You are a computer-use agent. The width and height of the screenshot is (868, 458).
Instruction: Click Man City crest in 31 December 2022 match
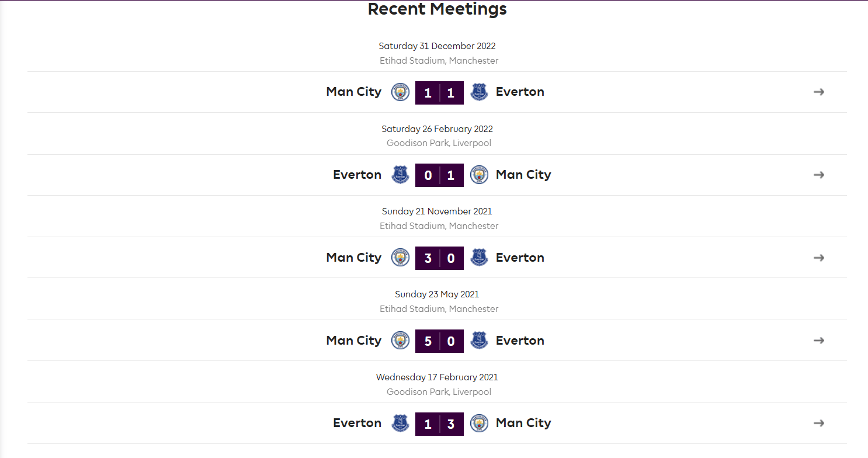pyautogui.click(x=400, y=92)
